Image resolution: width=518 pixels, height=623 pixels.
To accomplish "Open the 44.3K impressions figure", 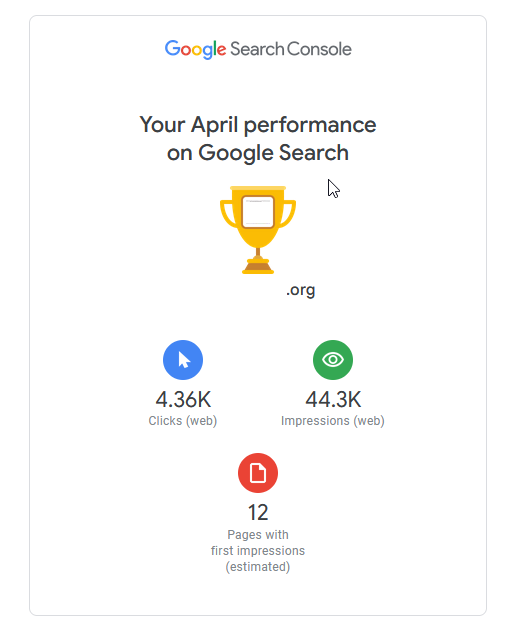I will 333,400.
